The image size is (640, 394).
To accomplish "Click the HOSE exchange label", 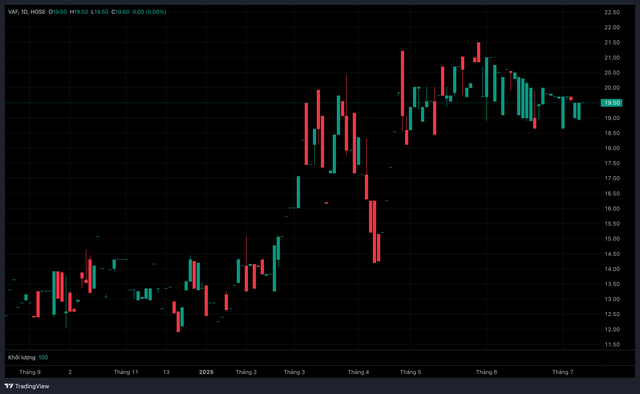I will coord(38,12).
